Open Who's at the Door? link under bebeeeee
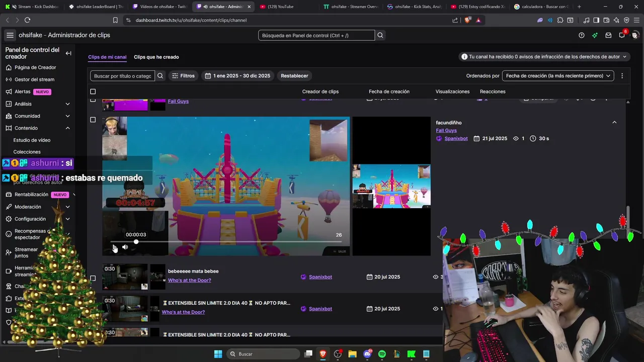The width and height of the screenshot is (644, 362). pyautogui.click(x=189, y=280)
